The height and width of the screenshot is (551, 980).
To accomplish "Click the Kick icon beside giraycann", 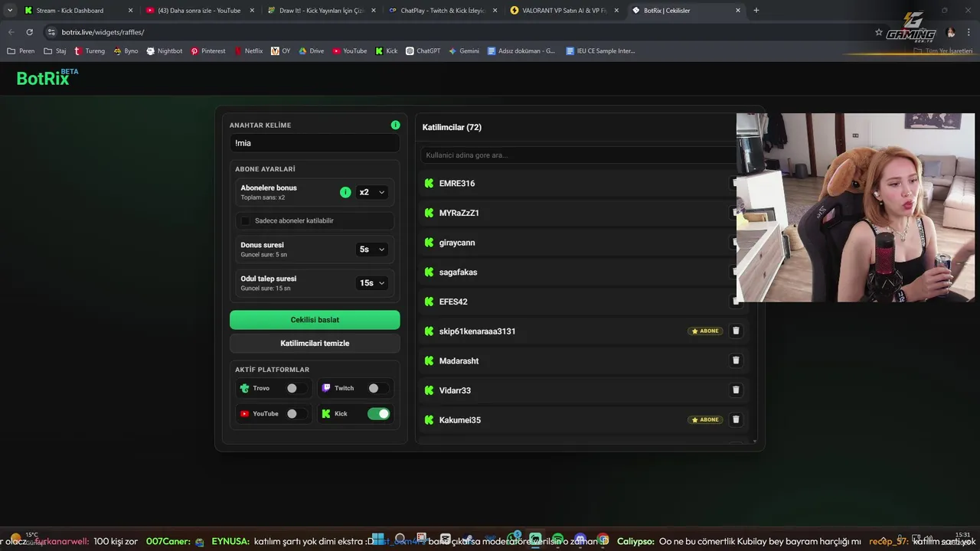I will pyautogui.click(x=429, y=243).
